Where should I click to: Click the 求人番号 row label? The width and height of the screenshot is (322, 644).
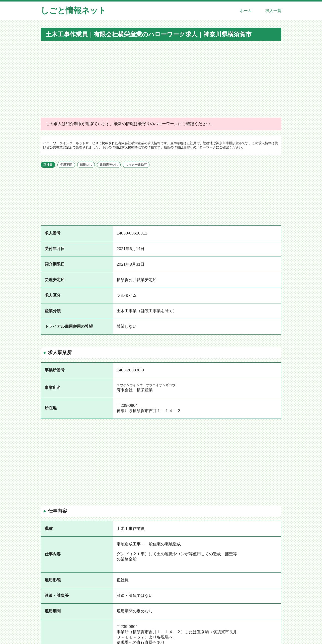[53, 233]
